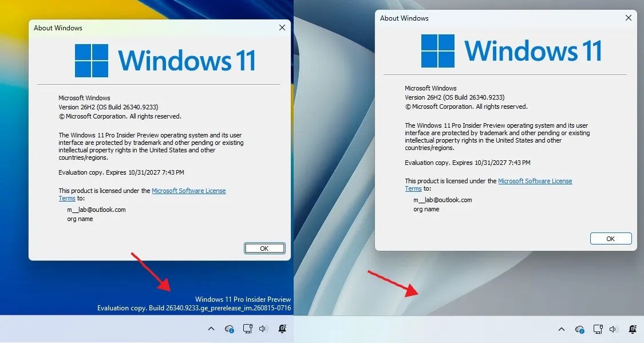Open the volume speaker icon on blue-wallpaper taskbar

(x=263, y=329)
